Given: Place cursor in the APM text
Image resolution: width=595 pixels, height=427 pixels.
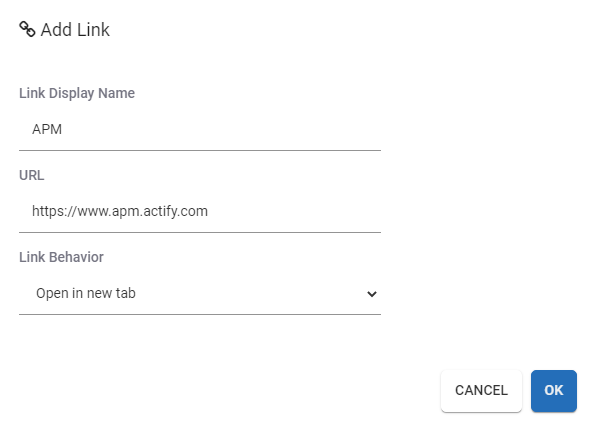Looking at the screenshot, I should click(47, 129).
